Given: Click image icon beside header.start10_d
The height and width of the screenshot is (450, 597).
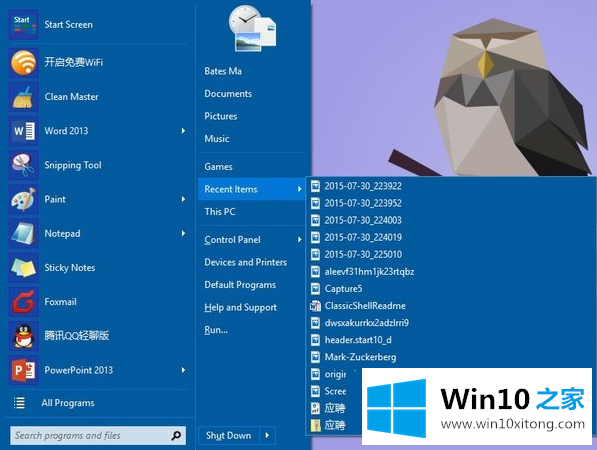Looking at the screenshot, I should click(x=315, y=340).
